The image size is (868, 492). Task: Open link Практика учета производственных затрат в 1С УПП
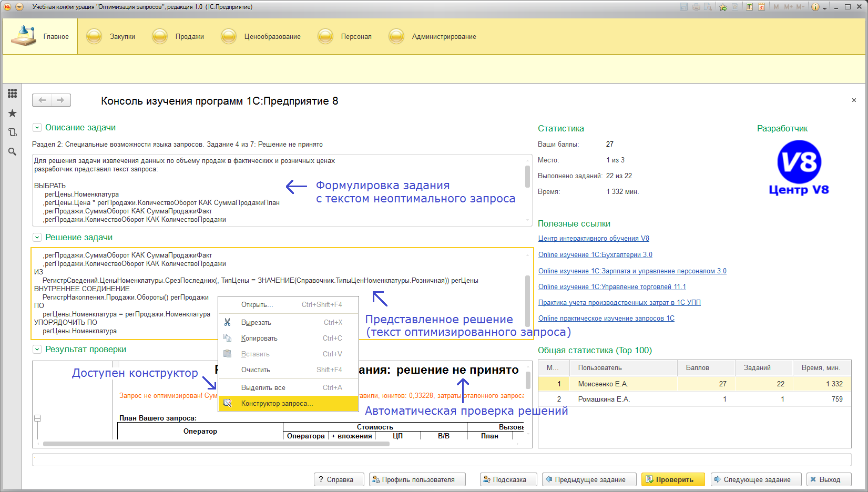619,302
